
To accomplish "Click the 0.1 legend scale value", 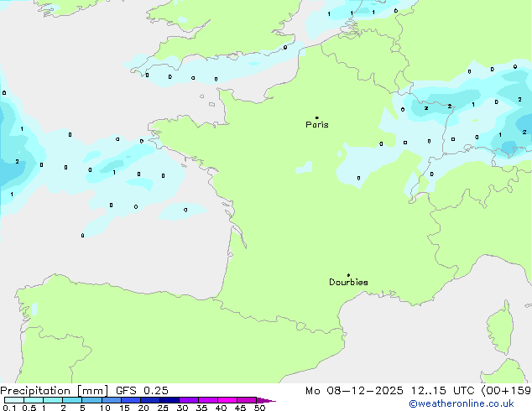I will point(9,408).
